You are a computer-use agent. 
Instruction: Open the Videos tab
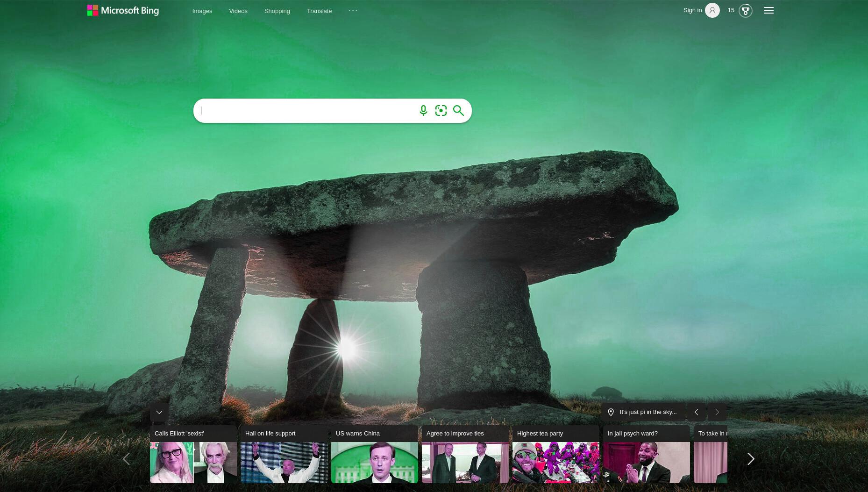[238, 11]
